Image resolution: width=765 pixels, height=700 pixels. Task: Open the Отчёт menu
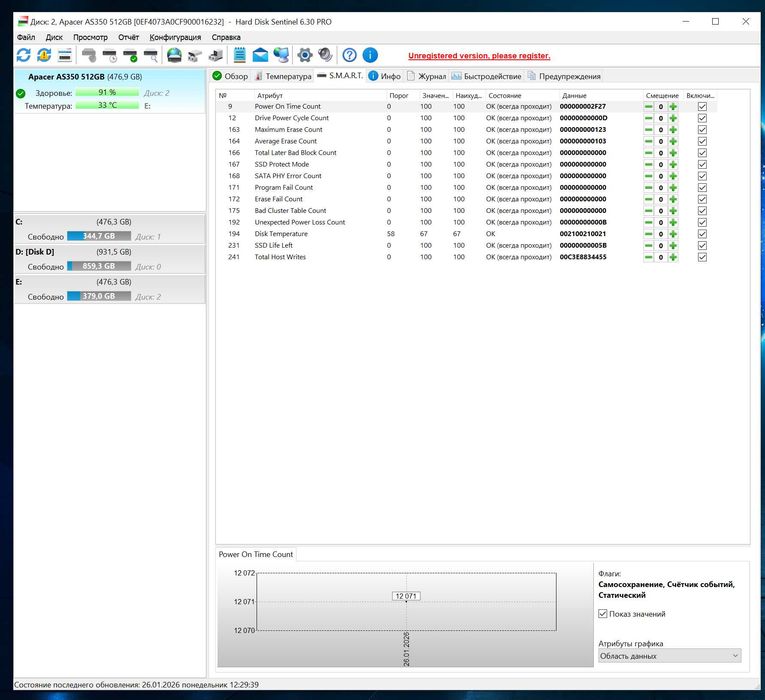(x=128, y=37)
